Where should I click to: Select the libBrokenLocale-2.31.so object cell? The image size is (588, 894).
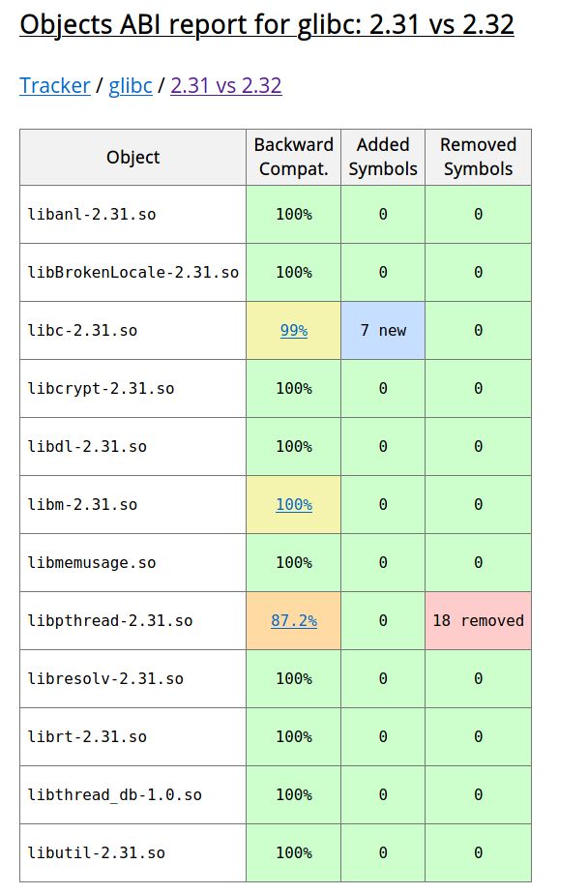point(133,272)
